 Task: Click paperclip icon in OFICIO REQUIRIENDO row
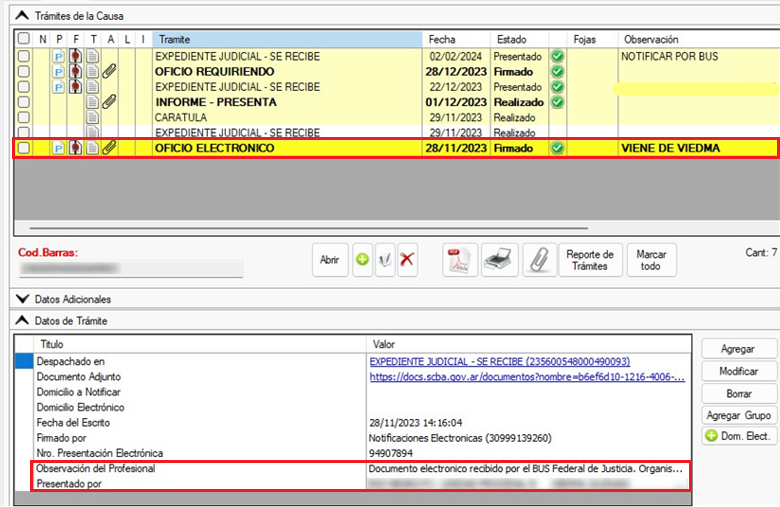tap(108, 72)
